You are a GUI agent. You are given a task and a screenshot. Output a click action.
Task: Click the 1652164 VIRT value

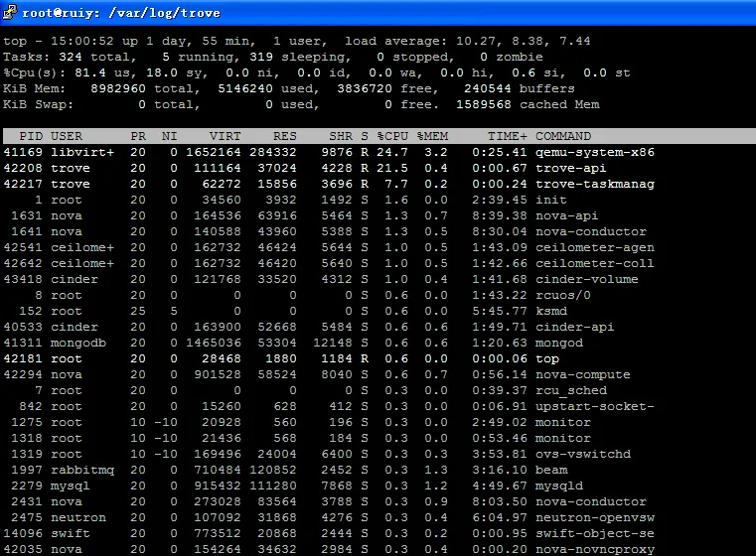(214, 152)
